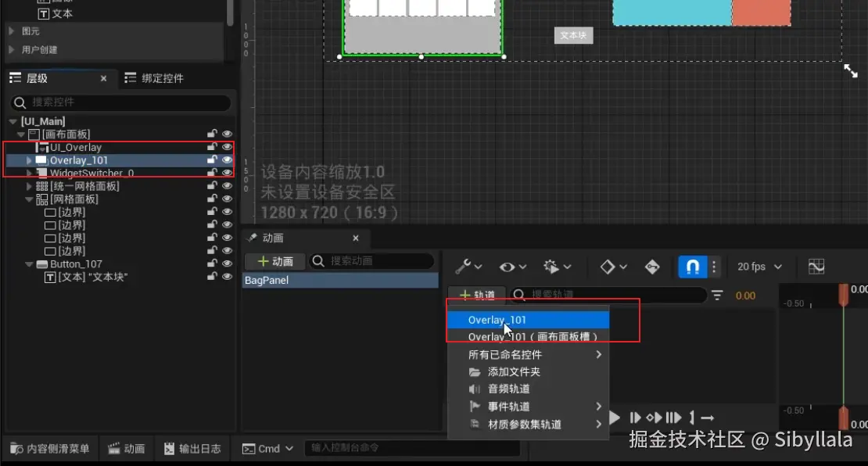868x466 pixels.
Task: Toggle visibility of [画布面板]
Action: (227, 134)
